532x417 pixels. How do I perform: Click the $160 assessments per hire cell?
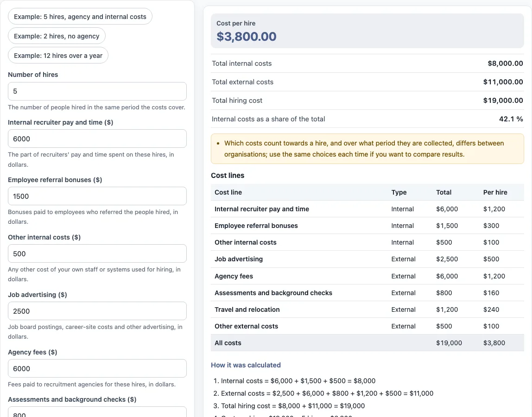491,293
